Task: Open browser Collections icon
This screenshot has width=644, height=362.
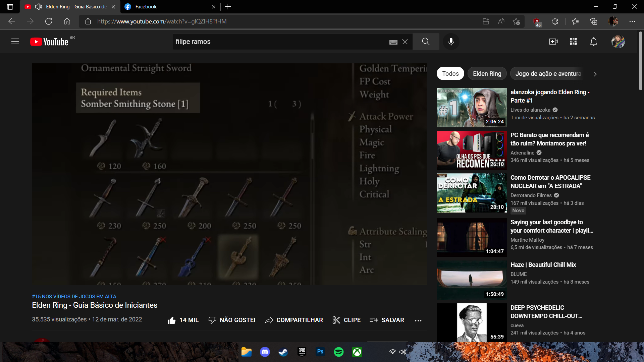Action: tap(594, 21)
